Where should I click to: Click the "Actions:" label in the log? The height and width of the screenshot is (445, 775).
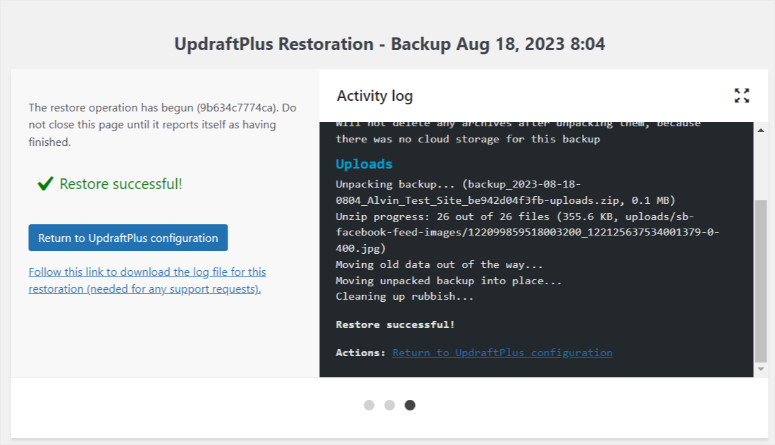(361, 353)
